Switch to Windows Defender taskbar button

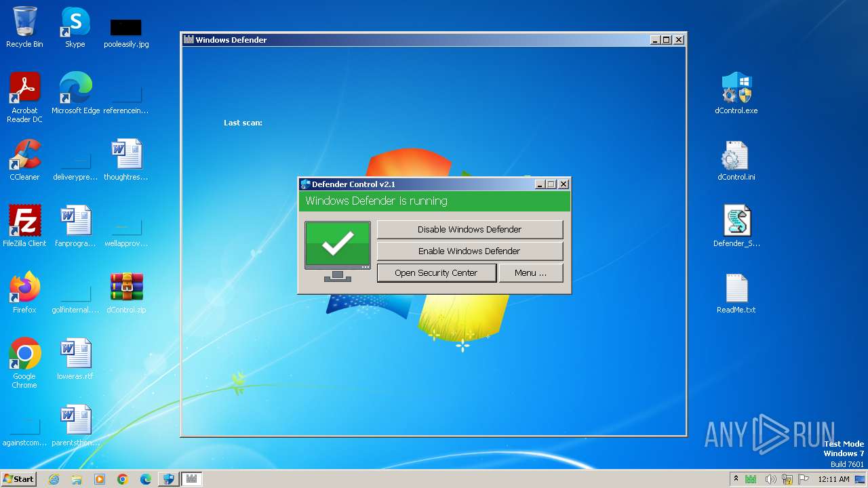(x=191, y=479)
